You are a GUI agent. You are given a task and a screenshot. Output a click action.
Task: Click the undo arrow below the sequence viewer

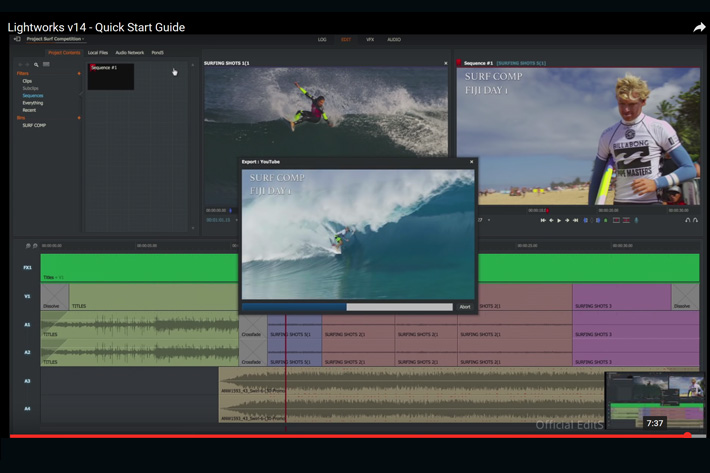(x=687, y=220)
